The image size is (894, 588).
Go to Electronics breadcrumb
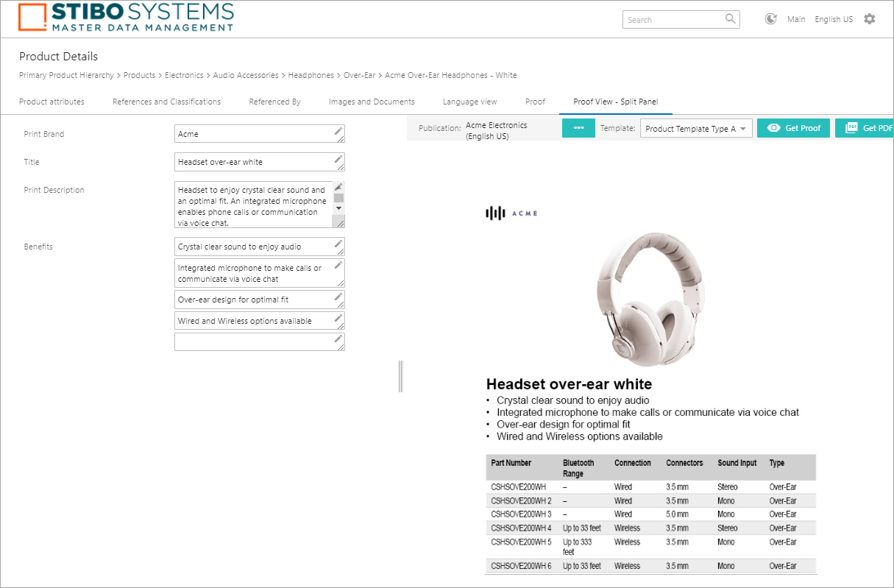click(184, 75)
